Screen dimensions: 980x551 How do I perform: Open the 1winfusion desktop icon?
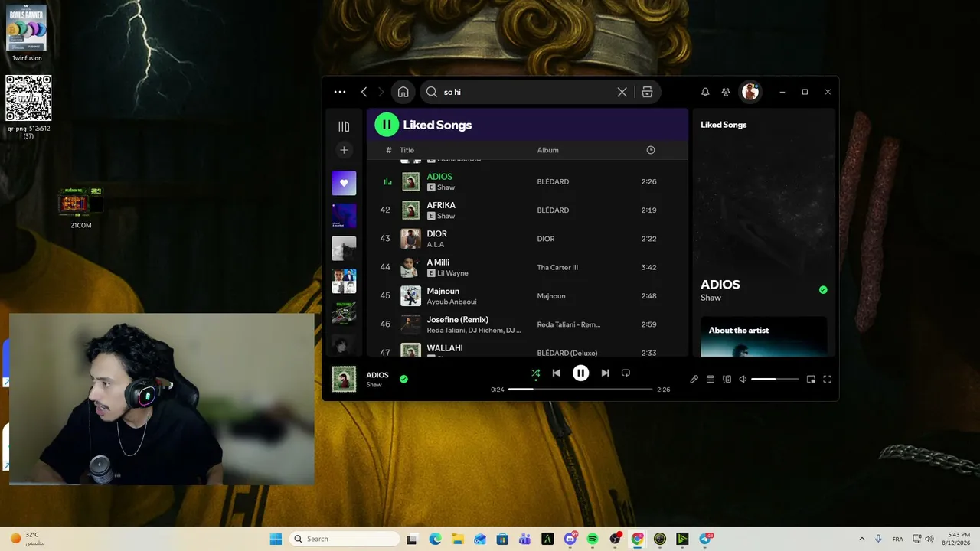(x=27, y=34)
